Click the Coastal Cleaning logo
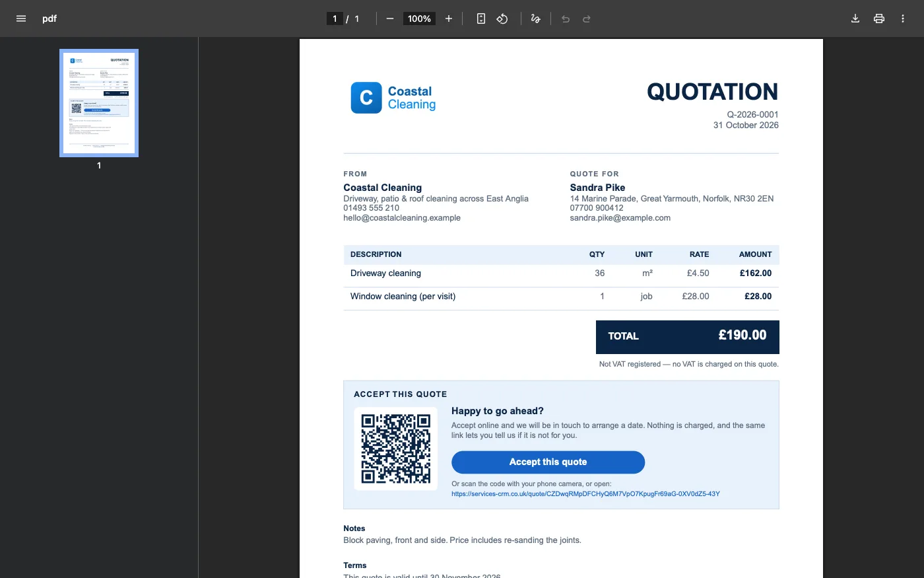This screenshot has width=924, height=578. [x=393, y=98]
